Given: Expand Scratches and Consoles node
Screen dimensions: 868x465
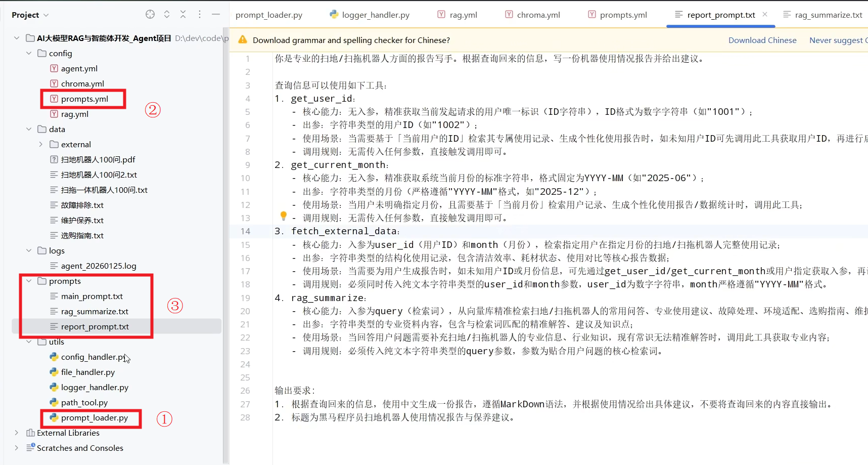Looking at the screenshot, I should [x=17, y=448].
